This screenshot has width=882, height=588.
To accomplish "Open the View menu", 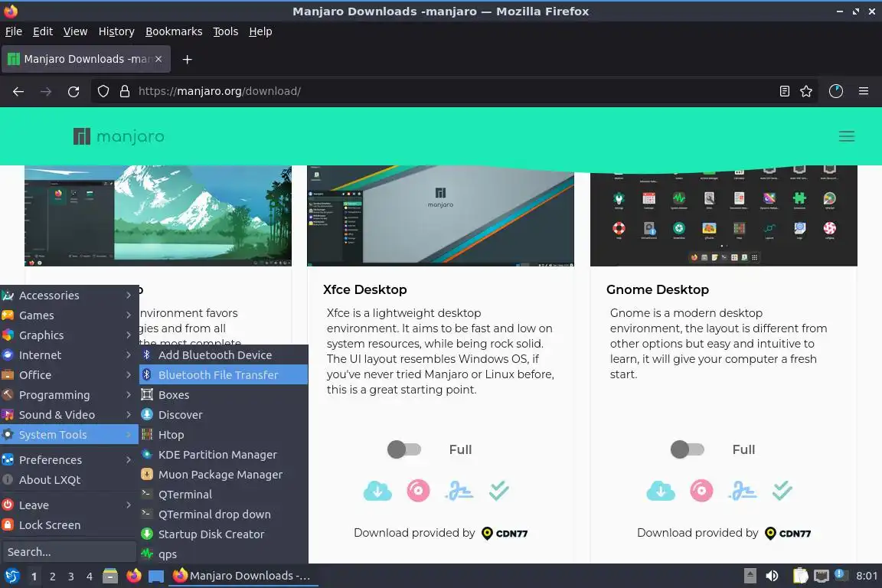I will pyautogui.click(x=75, y=31).
